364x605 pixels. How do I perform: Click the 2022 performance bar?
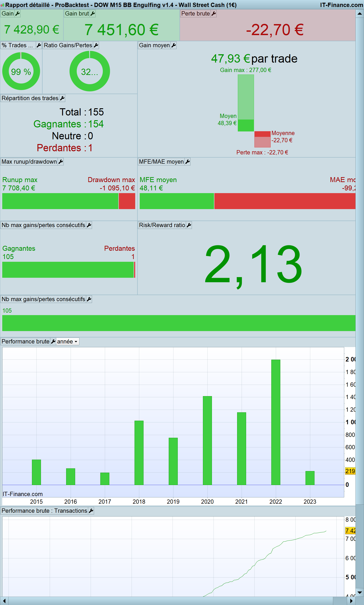point(276,422)
